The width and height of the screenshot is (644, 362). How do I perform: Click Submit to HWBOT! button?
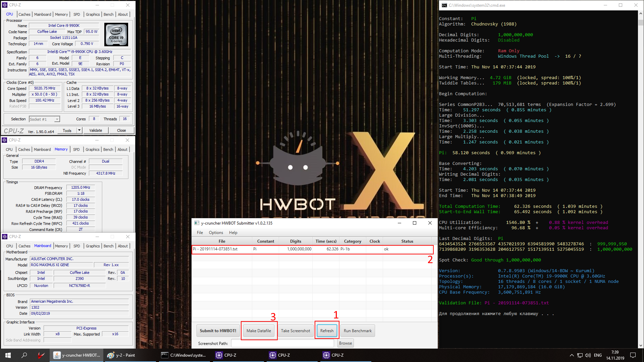pyautogui.click(x=218, y=331)
